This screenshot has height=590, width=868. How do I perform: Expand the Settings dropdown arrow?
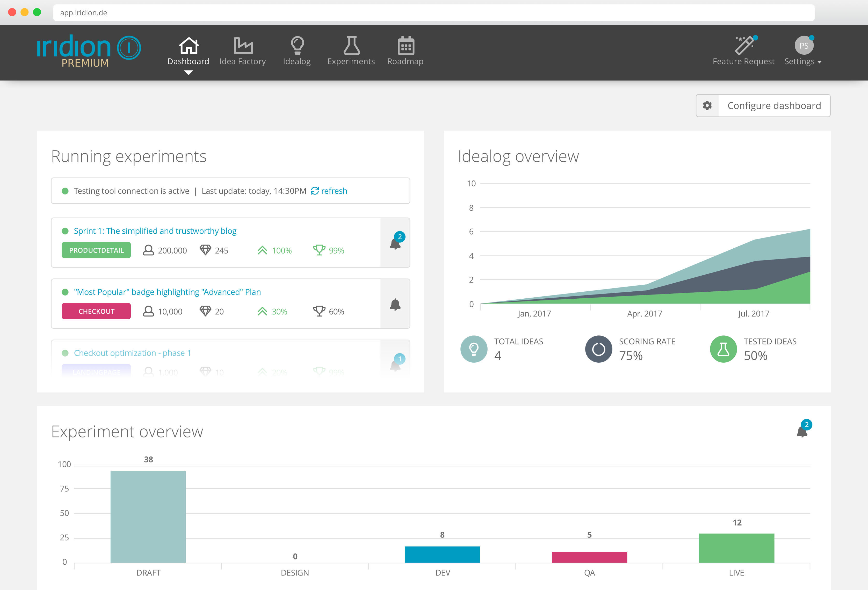(x=819, y=62)
